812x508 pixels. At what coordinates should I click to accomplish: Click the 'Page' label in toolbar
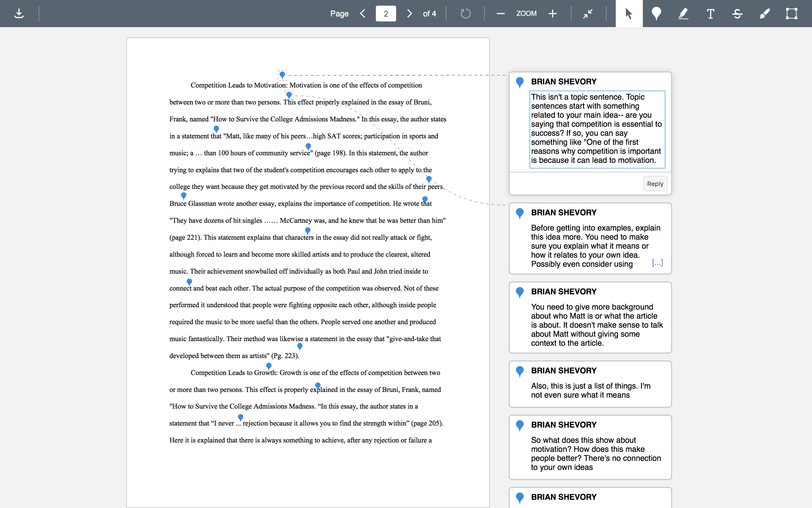tap(339, 14)
